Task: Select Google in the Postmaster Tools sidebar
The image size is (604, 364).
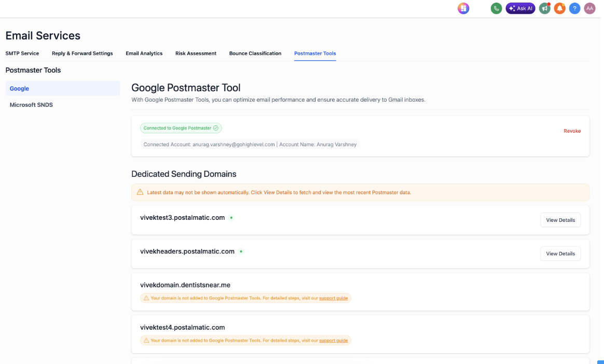Action: (x=62, y=89)
